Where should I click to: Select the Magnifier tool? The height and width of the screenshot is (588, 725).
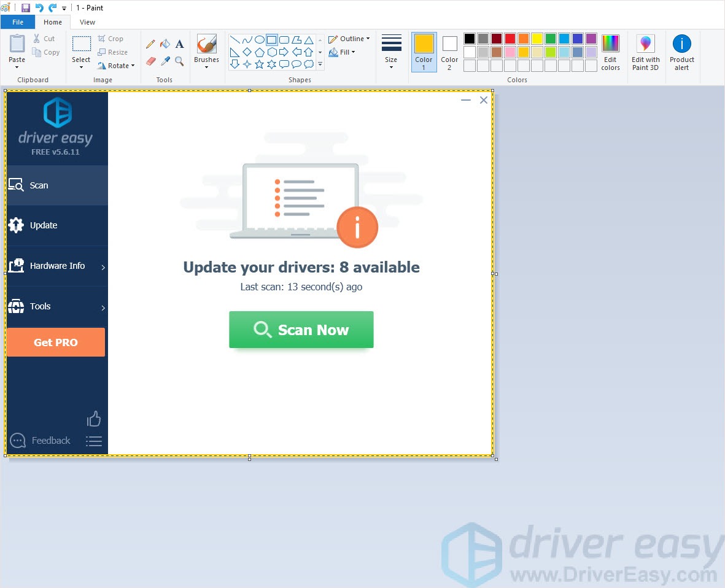point(179,61)
